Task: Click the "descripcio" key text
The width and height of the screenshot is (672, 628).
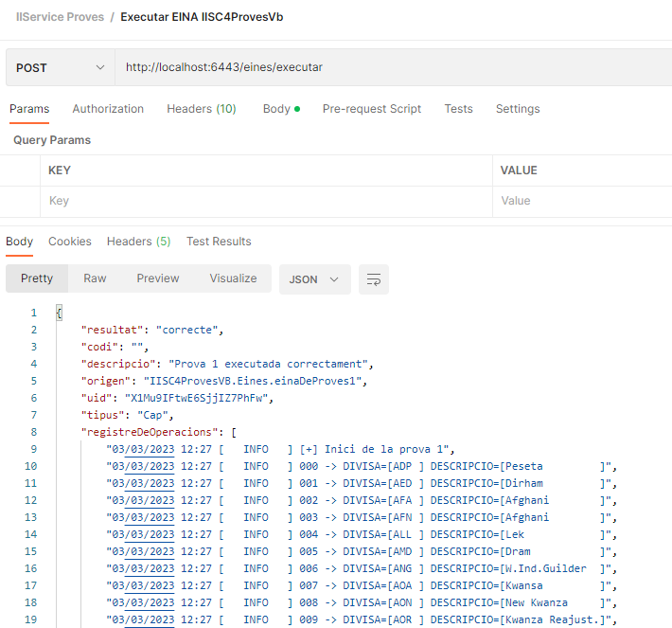Action: [118, 364]
